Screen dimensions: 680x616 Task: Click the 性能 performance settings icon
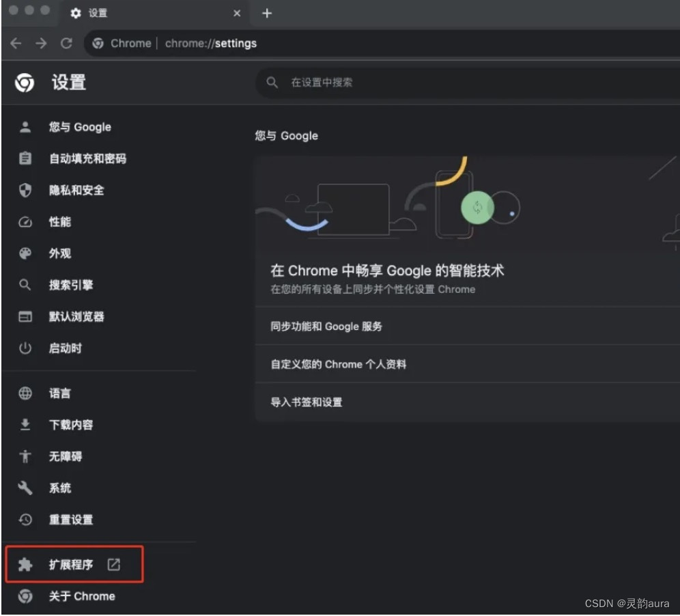(25, 222)
